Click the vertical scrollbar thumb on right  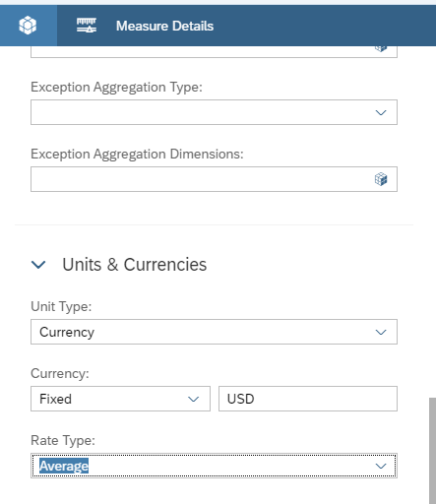pyautogui.click(x=432, y=451)
